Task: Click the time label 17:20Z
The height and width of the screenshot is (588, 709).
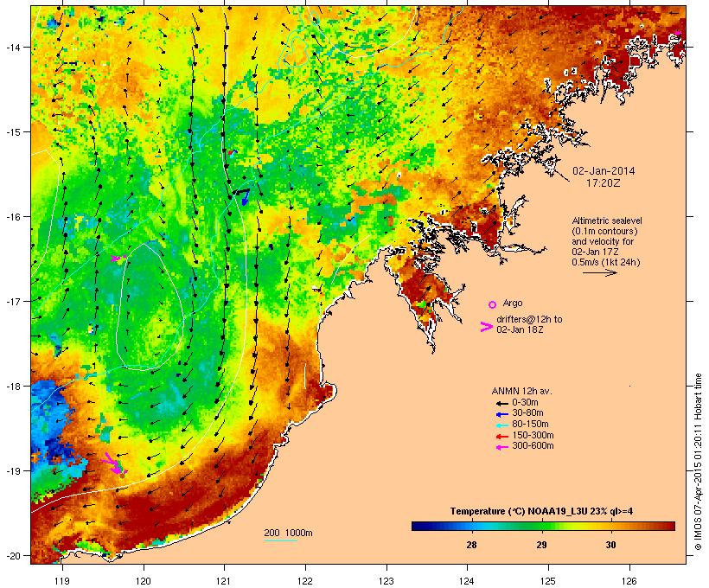Action: pyautogui.click(x=604, y=183)
